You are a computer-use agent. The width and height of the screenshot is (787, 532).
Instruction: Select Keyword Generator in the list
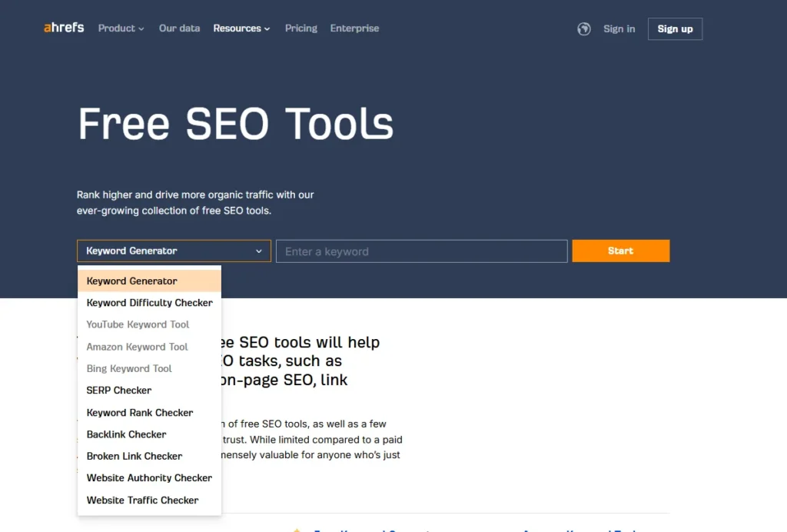click(149, 281)
